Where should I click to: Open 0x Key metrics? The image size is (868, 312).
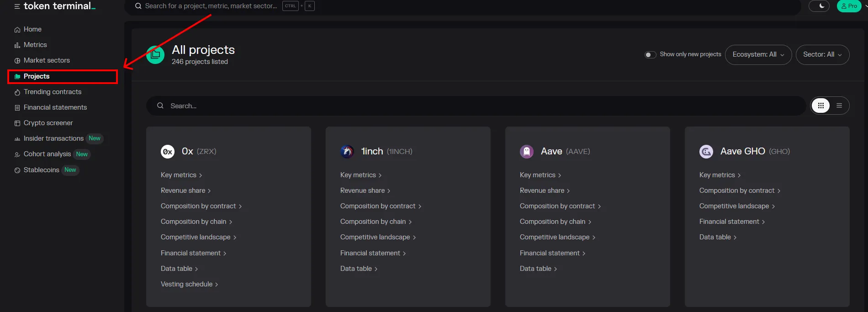(x=181, y=175)
